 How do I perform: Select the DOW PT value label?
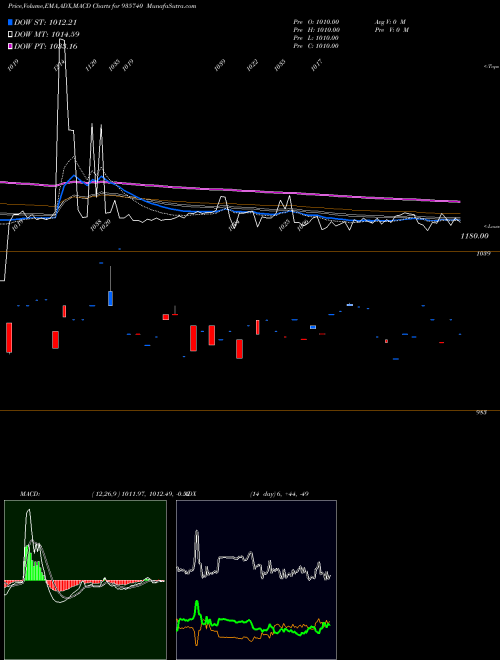(45, 46)
